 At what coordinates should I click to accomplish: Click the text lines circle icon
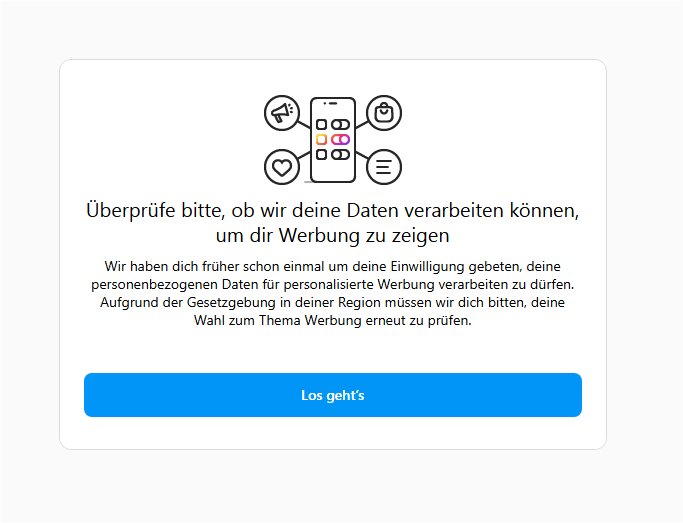(384, 167)
